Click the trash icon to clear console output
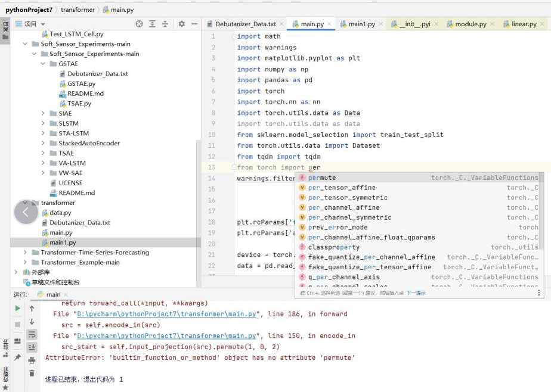The width and height of the screenshot is (551, 392). point(32,373)
